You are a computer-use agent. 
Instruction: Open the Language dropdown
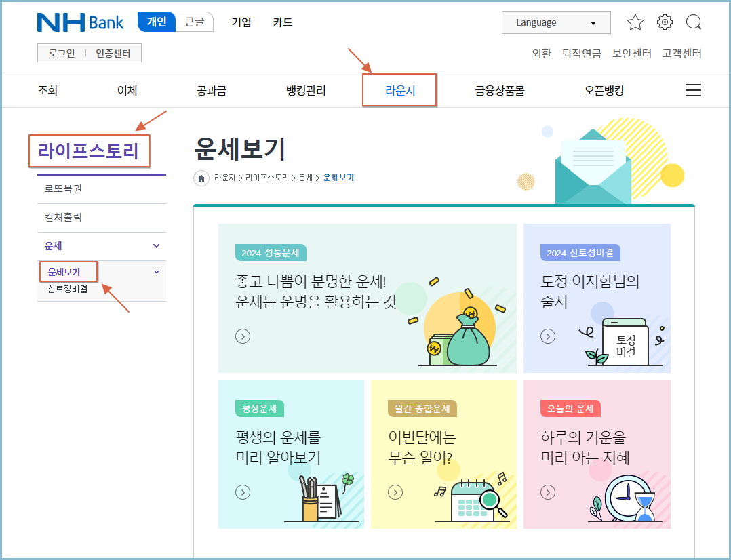click(555, 22)
